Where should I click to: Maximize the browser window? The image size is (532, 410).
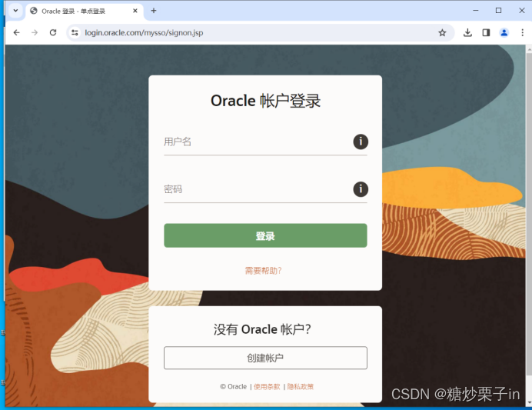point(498,11)
